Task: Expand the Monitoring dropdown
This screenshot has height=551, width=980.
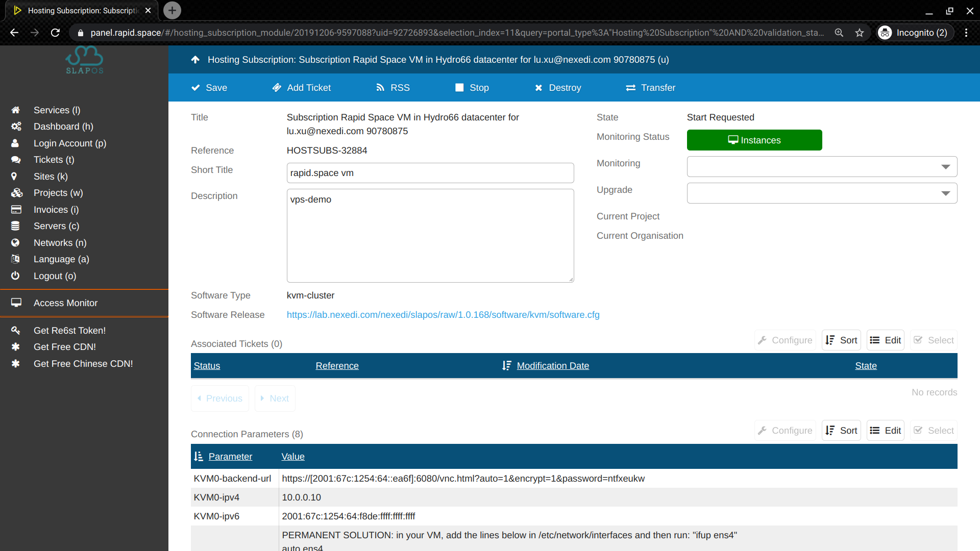Action: 822,167
